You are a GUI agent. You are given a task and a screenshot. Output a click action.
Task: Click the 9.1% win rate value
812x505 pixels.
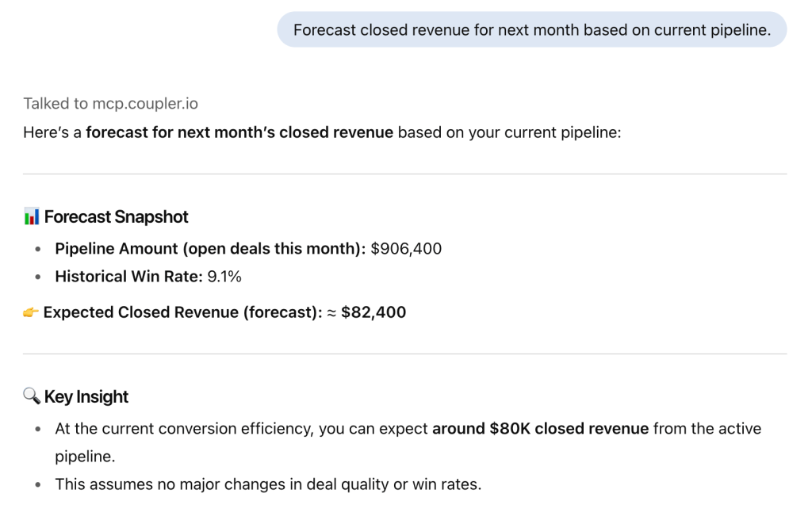(224, 277)
